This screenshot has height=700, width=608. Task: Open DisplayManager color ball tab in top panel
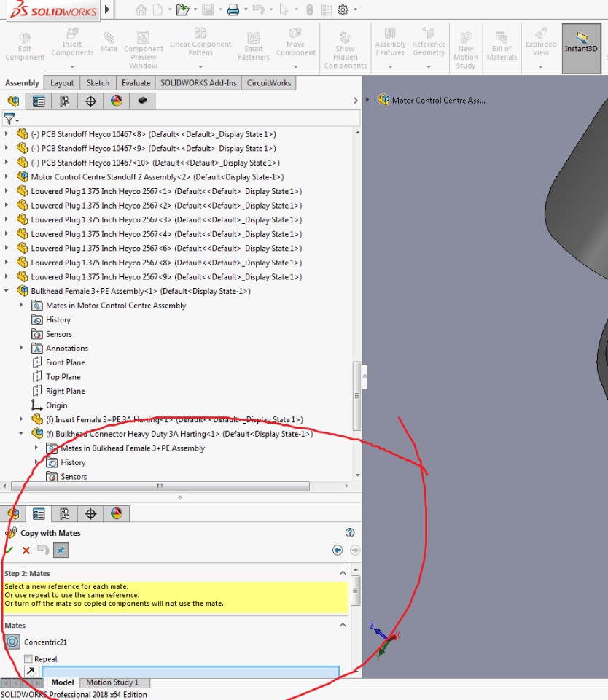pos(117,101)
